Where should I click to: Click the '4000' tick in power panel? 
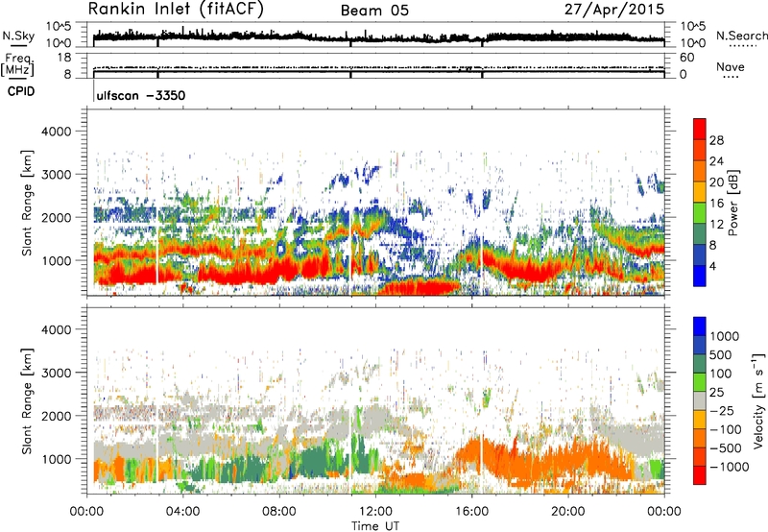click(57, 132)
